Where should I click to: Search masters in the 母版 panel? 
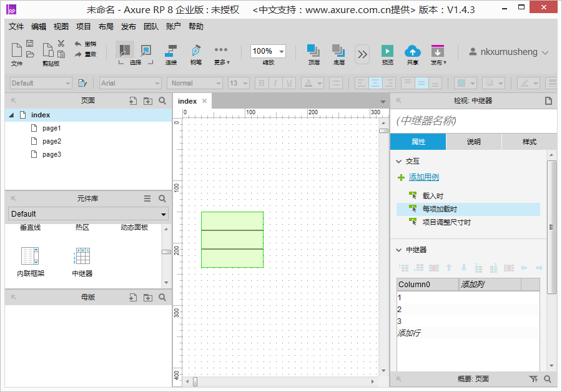(x=162, y=297)
